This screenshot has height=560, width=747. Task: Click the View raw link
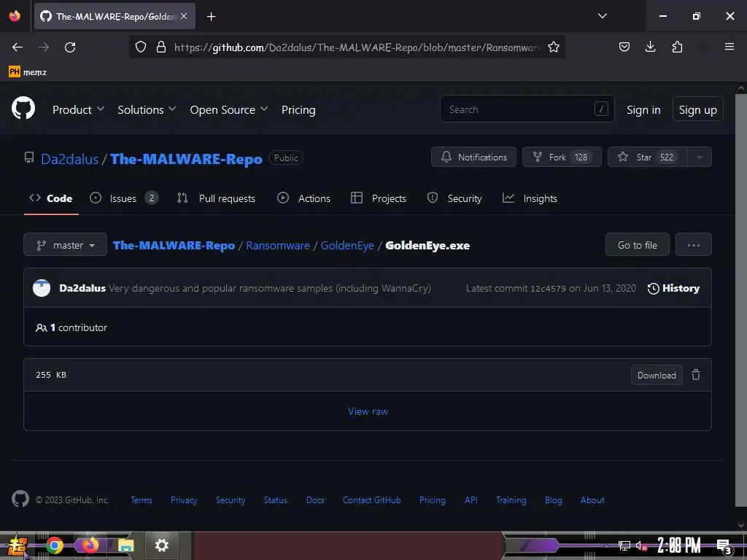tap(368, 411)
